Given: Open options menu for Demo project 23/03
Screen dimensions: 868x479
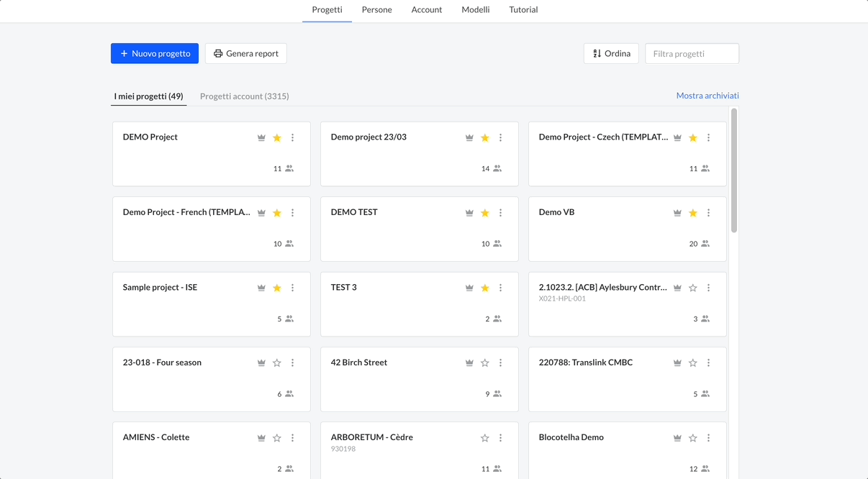Looking at the screenshot, I should pos(501,137).
